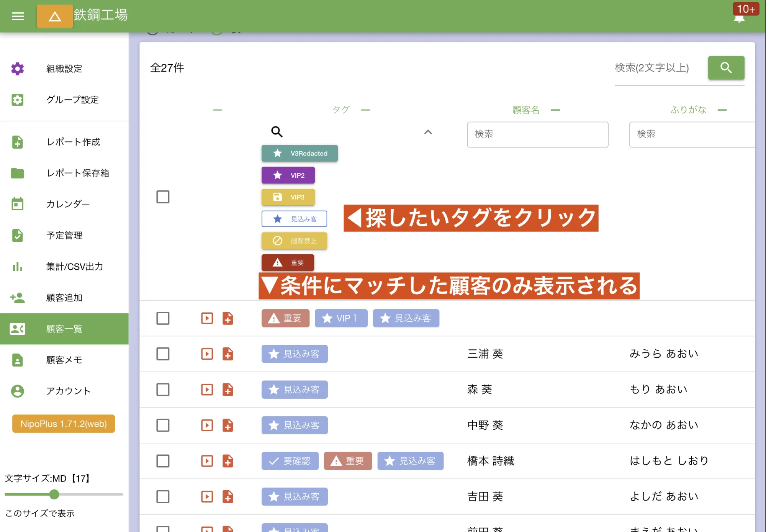
Task: Collapse the tag list with the chevron
Action: (x=428, y=132)
